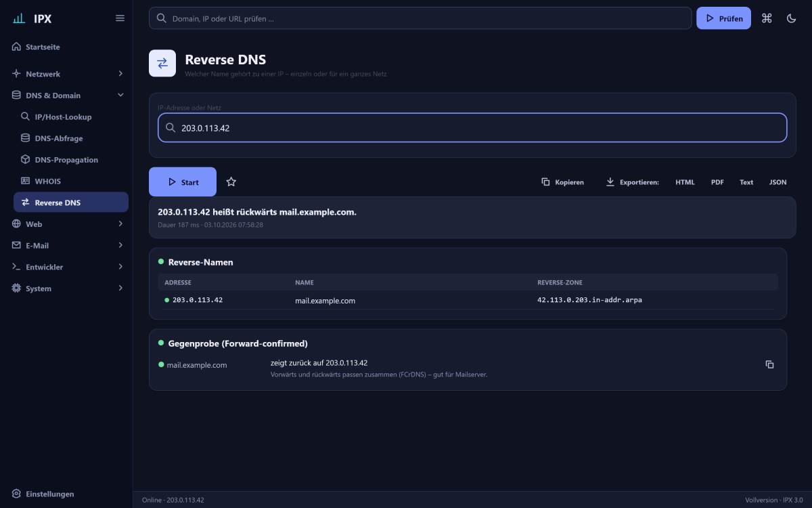Click the Prüfen button
Viewport: 812px width, 508px height.
(x=723, y=18)
